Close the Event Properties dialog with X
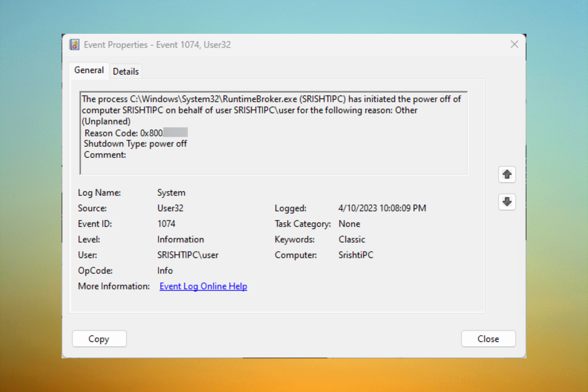 point(514,44)
